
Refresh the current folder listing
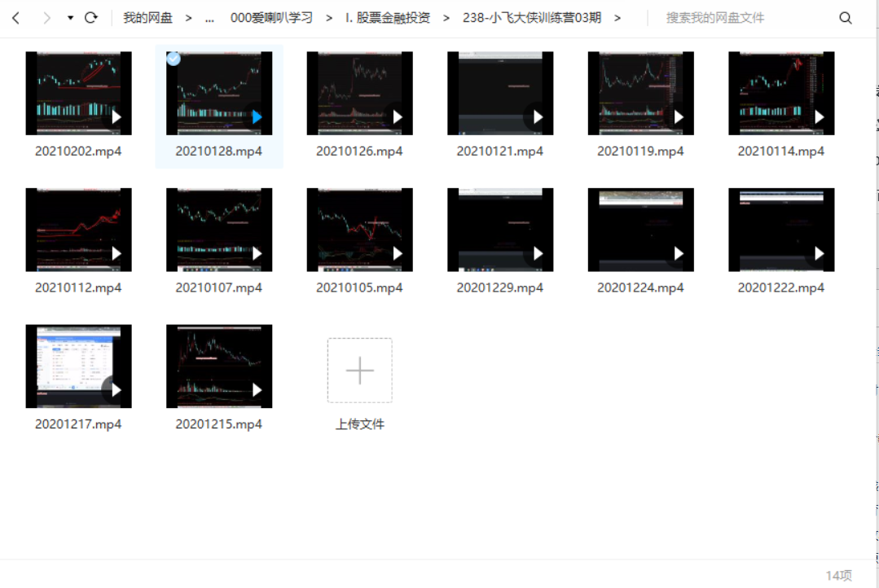pyautogui.click(x=90, y=18)
